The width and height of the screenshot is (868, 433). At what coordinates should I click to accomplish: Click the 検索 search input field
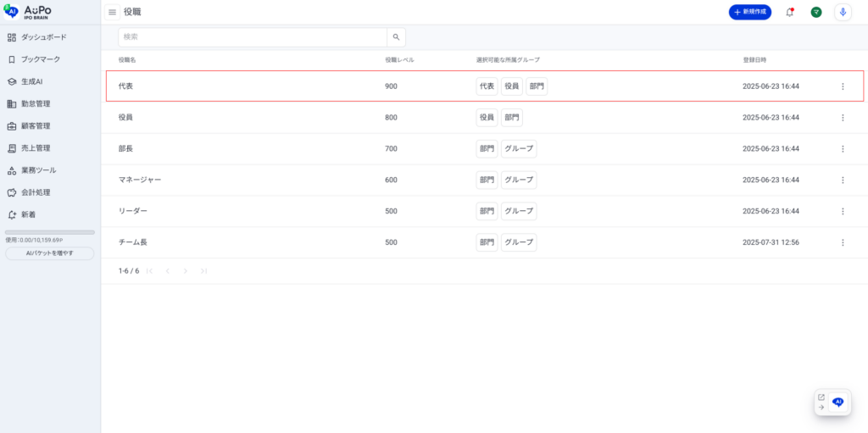coord(253,37)
